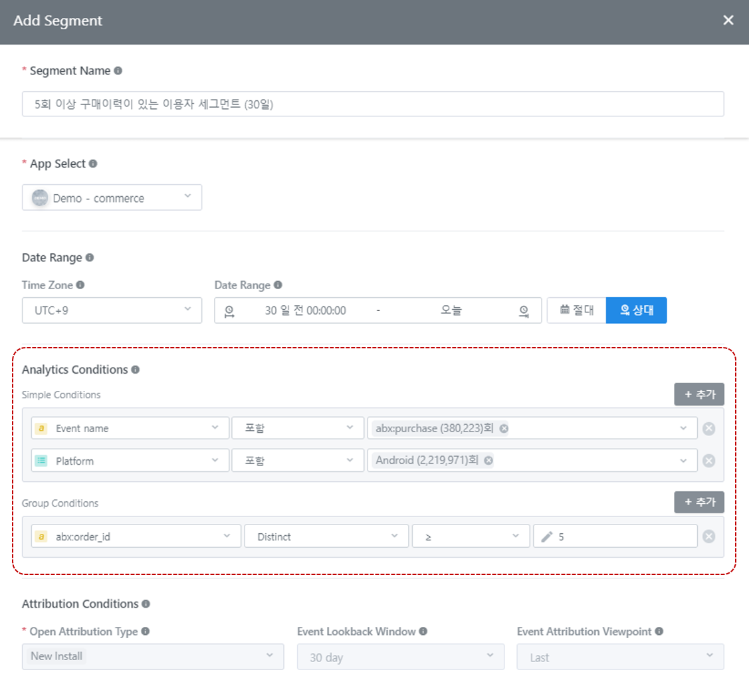Open the Platform field dropdown
The height and width of the screenshot is (700, 749).
(130, 461)
